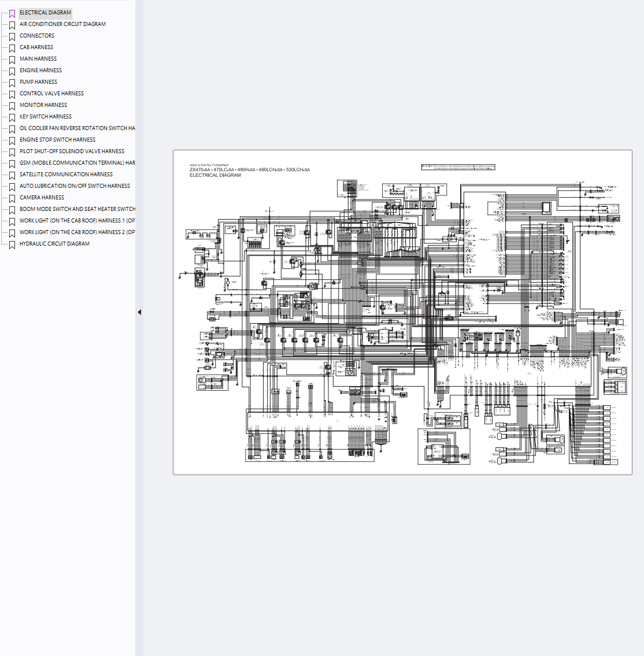This screenshot has height=656, width=644.
Task: Go to the MAIN HARNESS bookmark
Action: coord(38,59)
